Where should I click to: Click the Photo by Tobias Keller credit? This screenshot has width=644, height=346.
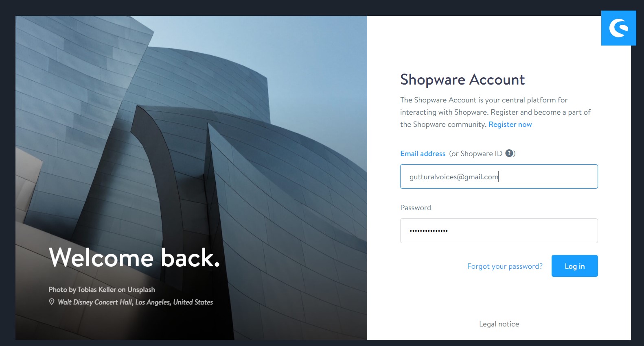[x=102, y=289]
